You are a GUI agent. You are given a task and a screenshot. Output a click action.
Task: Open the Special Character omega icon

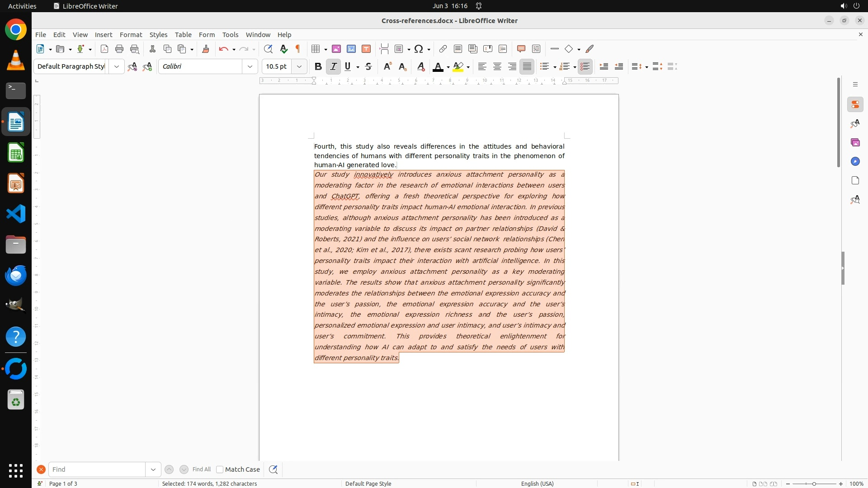pyautogui.click(x=419, y=49)
